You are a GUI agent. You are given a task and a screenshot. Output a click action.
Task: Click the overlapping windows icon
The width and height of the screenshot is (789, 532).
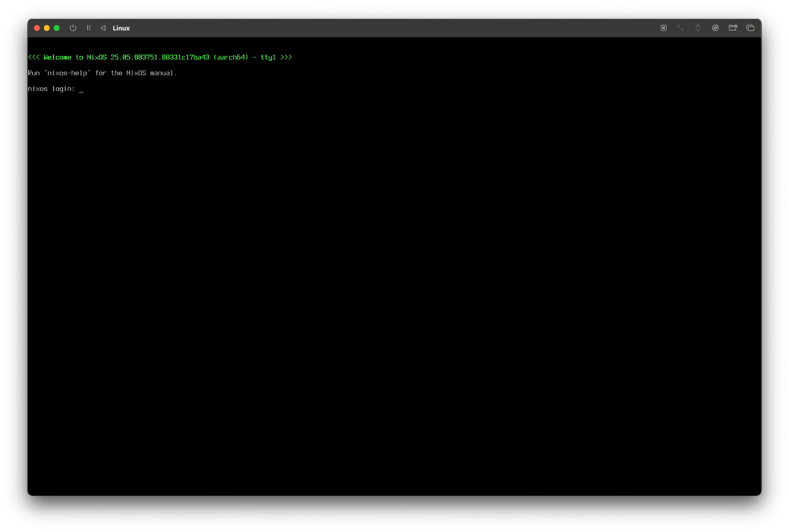point(750,28)
